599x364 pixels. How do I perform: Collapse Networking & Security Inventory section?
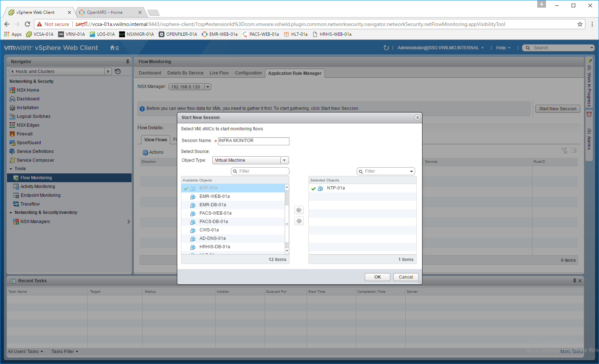pos(11,213)
